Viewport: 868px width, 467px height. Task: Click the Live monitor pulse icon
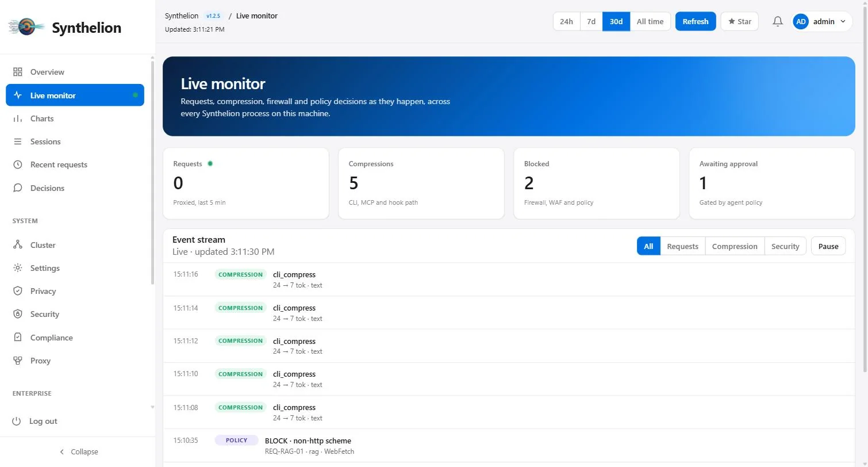[x=18, y=95]
